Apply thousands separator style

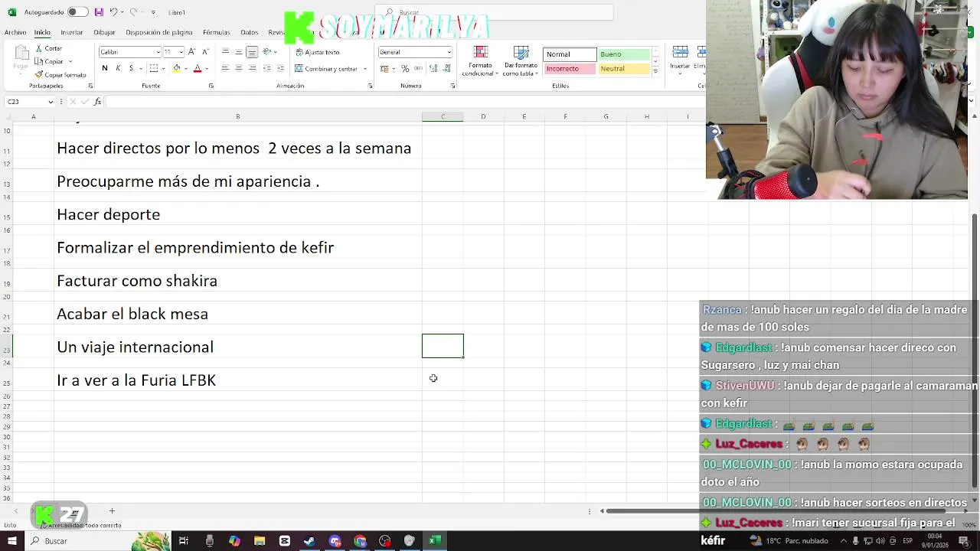point(418,68)
